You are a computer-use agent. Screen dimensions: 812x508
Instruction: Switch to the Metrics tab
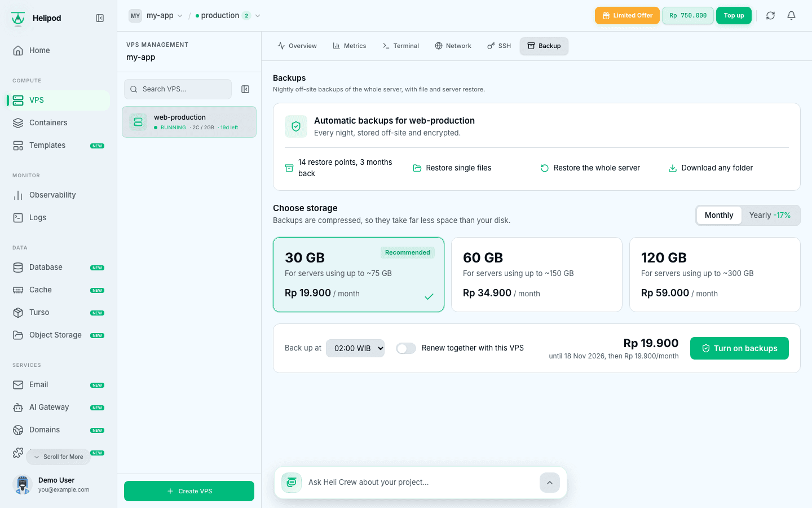[350, 46]
